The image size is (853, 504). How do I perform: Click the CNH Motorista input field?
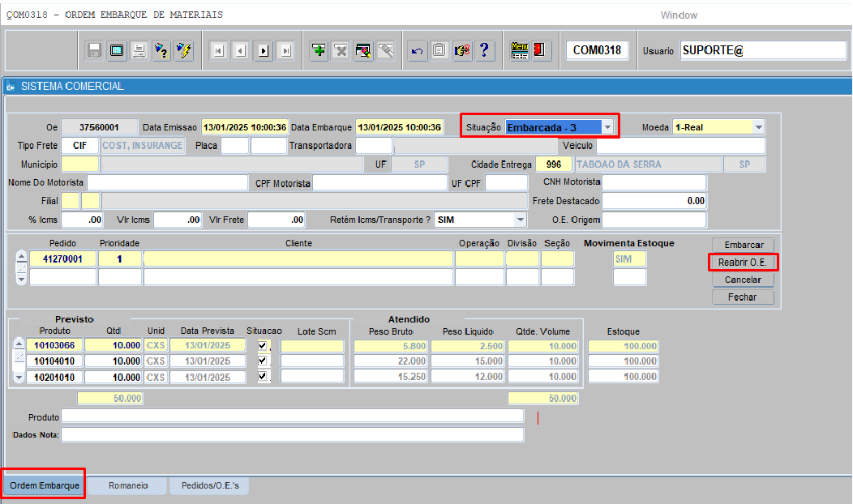(x=654, y=182)
